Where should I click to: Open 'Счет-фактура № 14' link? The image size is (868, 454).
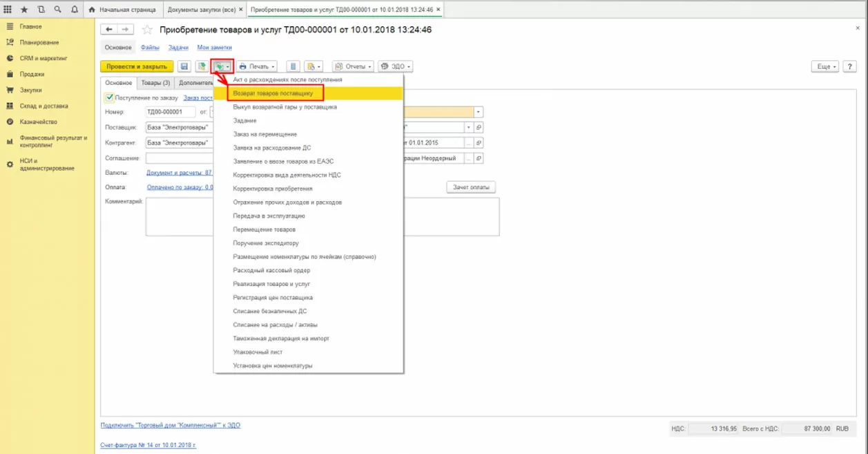click(x=148, y=445)
